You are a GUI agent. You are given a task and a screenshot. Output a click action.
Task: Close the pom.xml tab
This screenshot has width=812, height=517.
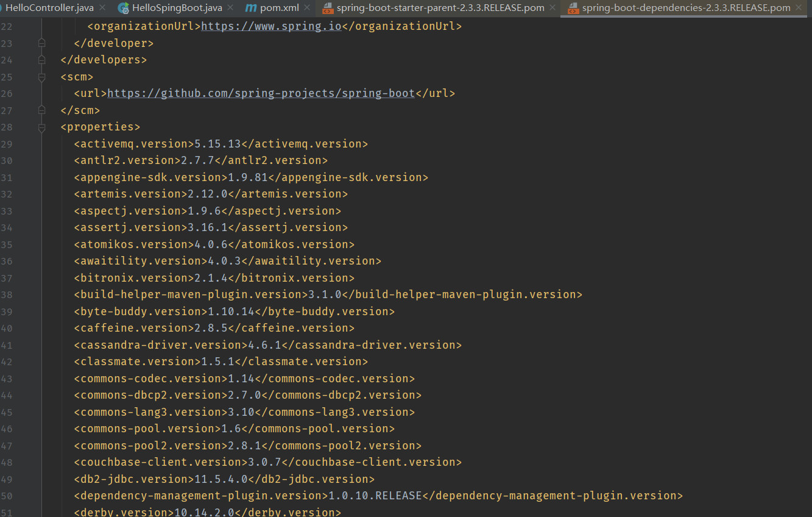tap(306, 8)
